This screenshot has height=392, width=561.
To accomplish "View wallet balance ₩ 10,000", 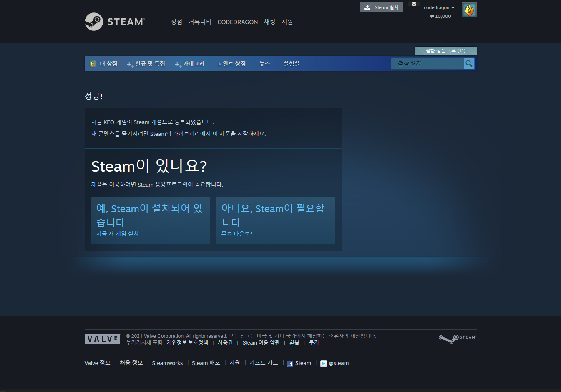I will click(x=440, y=16).
